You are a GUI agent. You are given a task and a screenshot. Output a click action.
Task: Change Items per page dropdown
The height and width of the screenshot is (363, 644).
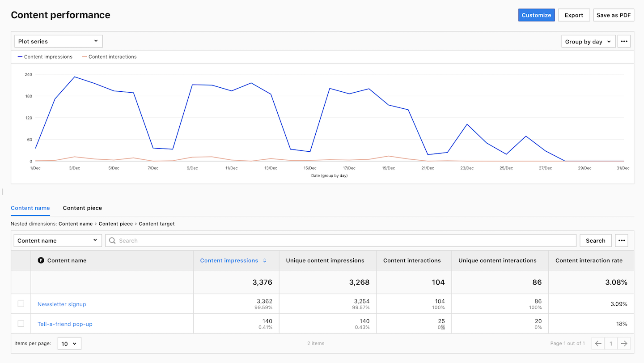tap(69, 344)
